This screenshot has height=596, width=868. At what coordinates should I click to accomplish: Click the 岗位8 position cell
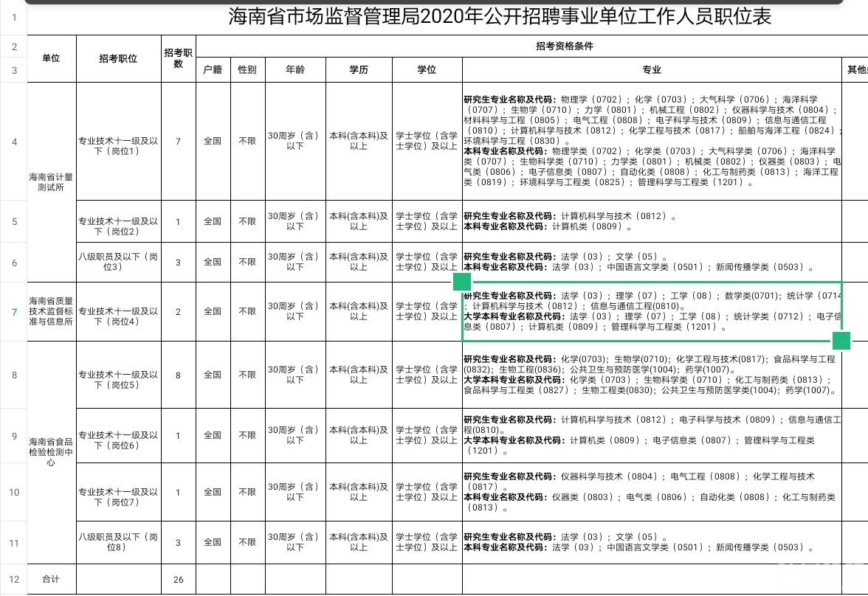[x=118, y=542]
